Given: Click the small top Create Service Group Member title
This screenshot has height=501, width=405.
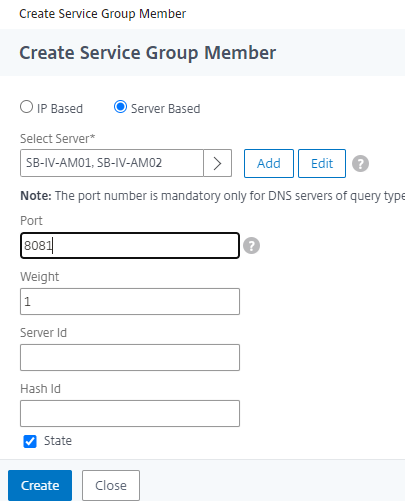Looking at the screenshot, I should pyautogui.click(x=103, y=14).
